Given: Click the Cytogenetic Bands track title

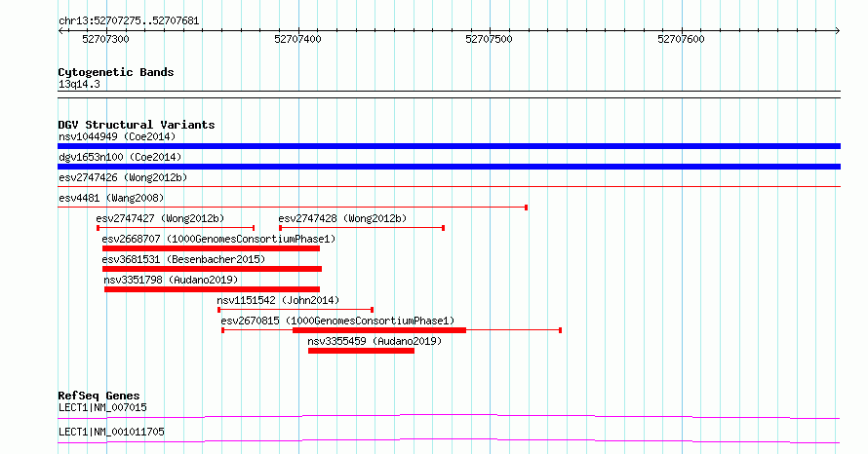Looking at the screenshot, I should click(x=116, y=72).
